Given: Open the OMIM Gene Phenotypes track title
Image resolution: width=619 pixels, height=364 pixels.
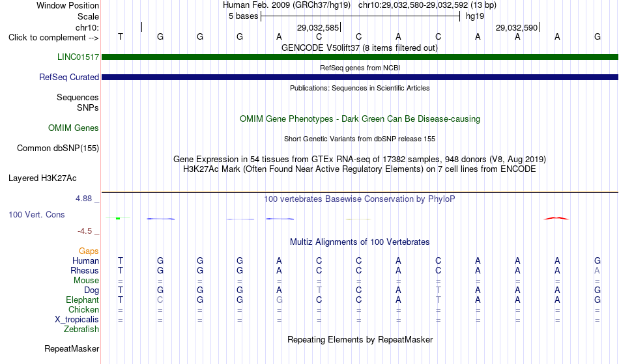Looking at the screenshot, I should tap(360, 119).
